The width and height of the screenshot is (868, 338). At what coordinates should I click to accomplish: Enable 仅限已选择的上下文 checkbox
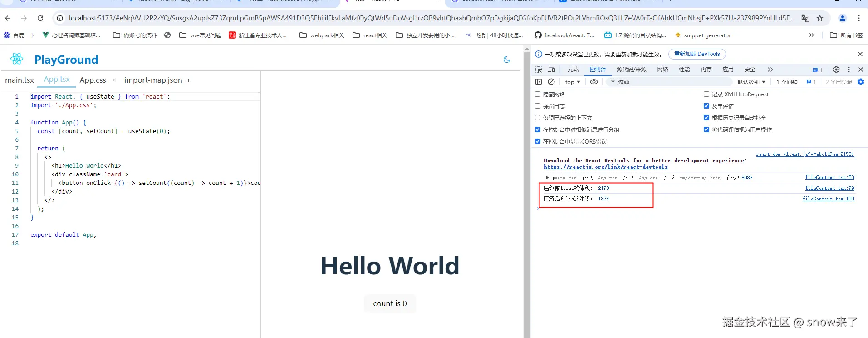click(538, 118)
